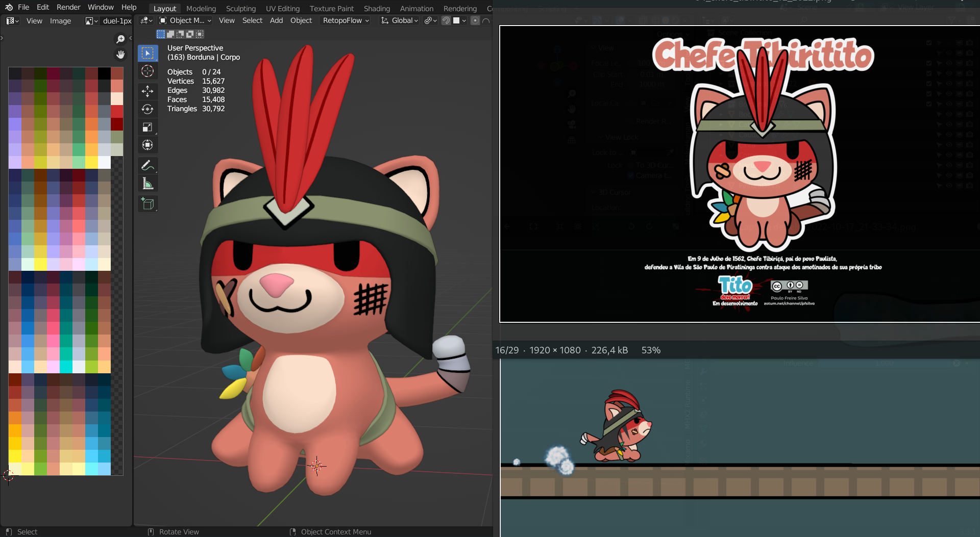
Task: Click Add in the 3D viewport header
Action: coord(276,20)
